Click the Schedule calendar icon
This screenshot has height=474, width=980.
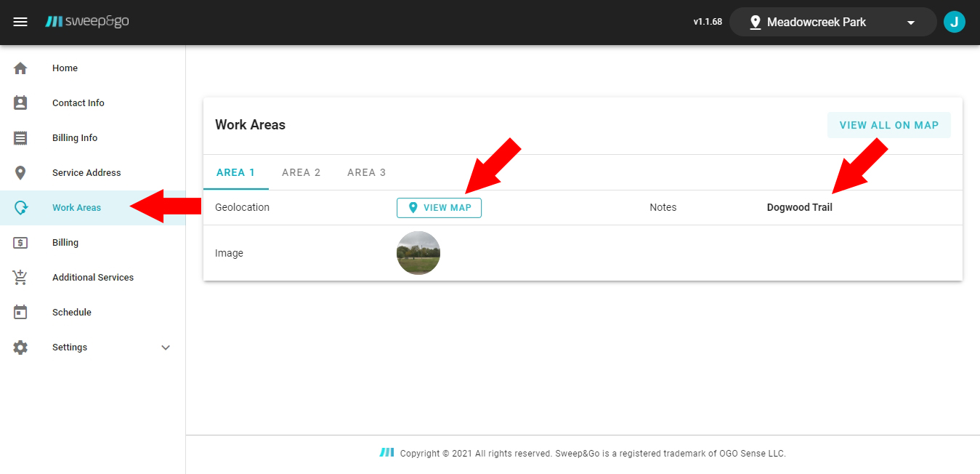click(x=20, y=313)
